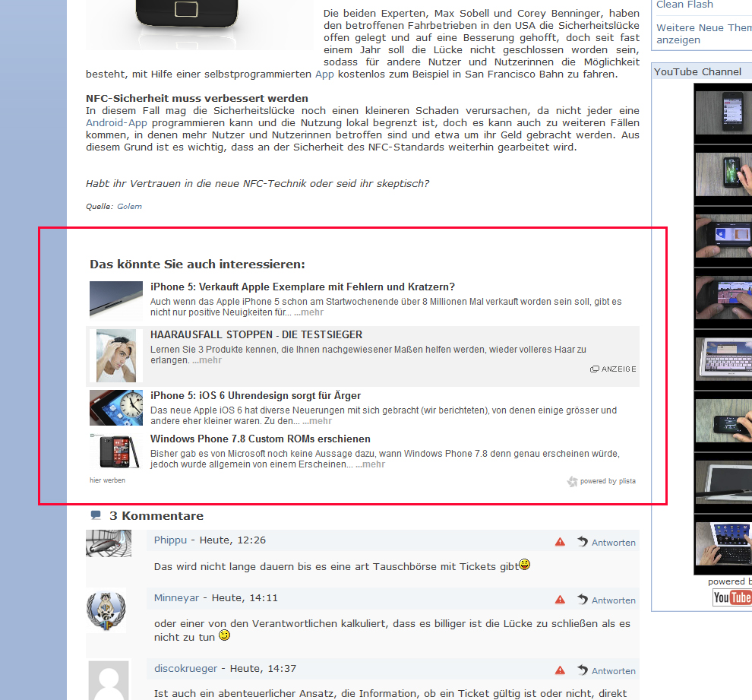Open the iOS 6 Uhrendesign article headline
The height and width of the screenshot is (700, 752).
255,395
